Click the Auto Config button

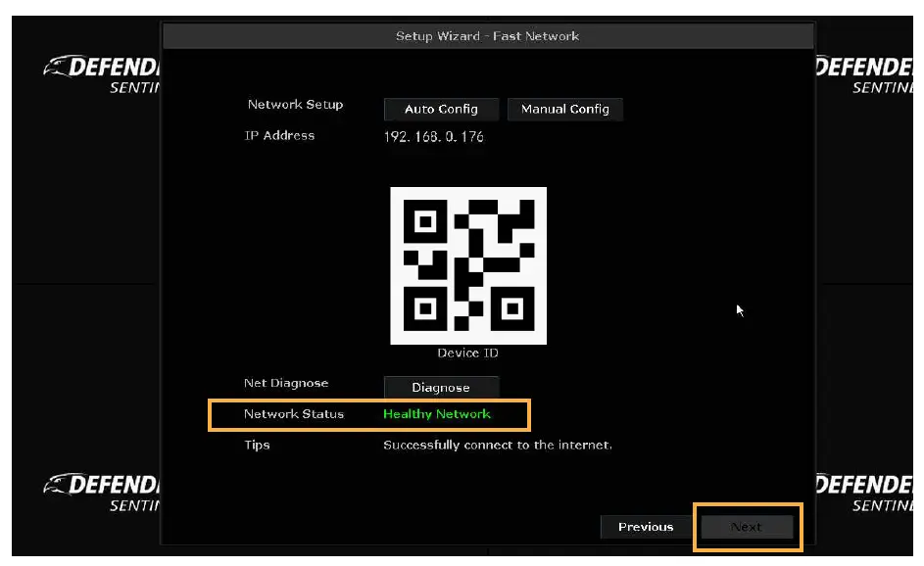click(x=441, y=109)
